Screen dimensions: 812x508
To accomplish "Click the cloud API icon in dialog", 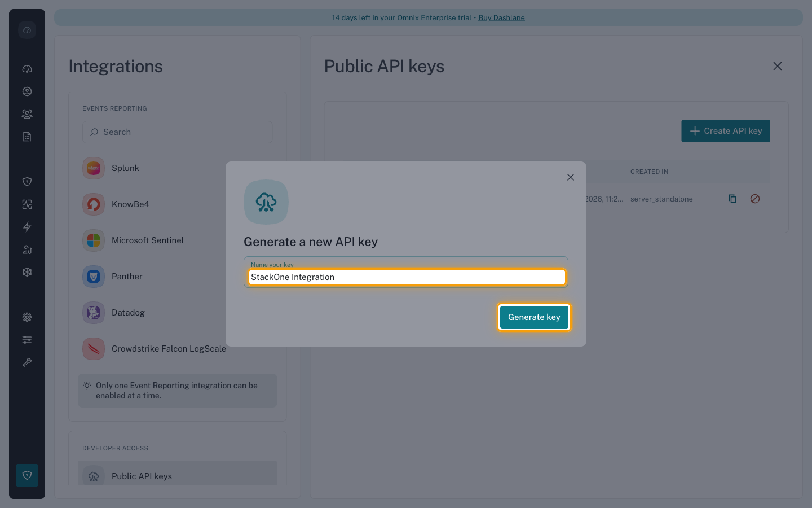I will point(266,202).
